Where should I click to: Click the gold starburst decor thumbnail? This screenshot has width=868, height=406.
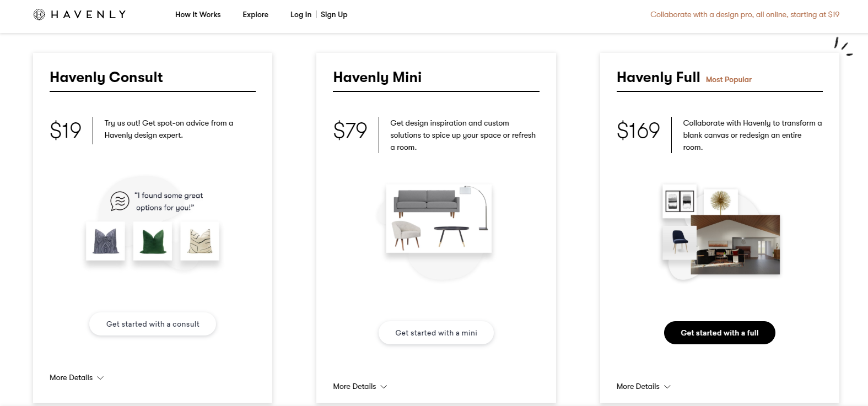(x=720, y=201)
